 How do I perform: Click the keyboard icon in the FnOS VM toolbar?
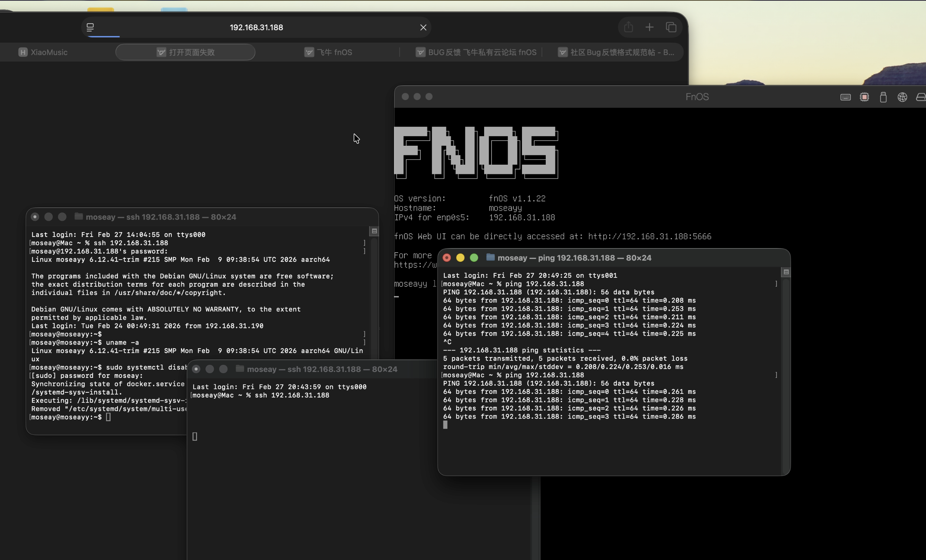coord(845,97)
